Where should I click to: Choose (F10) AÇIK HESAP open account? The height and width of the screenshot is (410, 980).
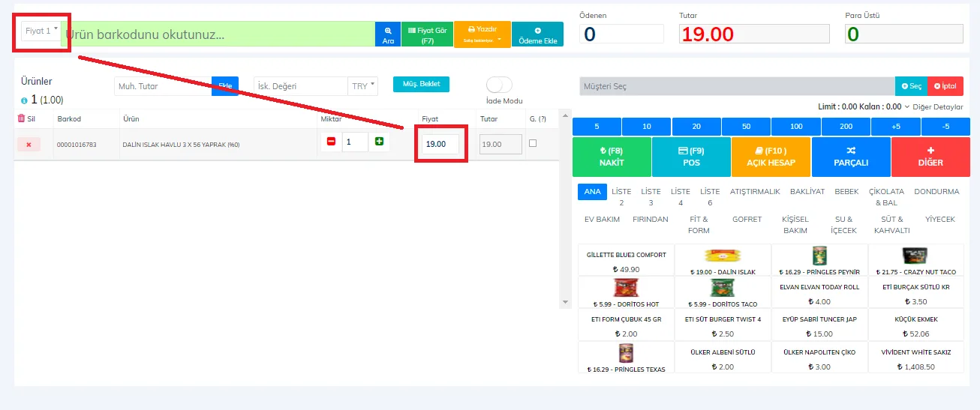point(771,157)
